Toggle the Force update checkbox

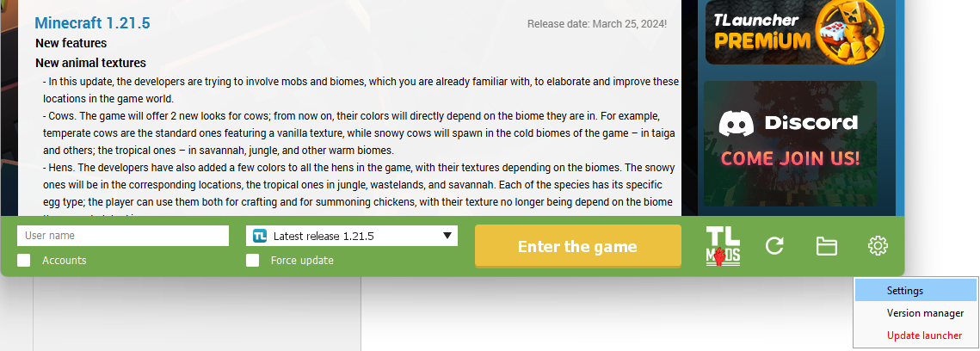(253, 260)
